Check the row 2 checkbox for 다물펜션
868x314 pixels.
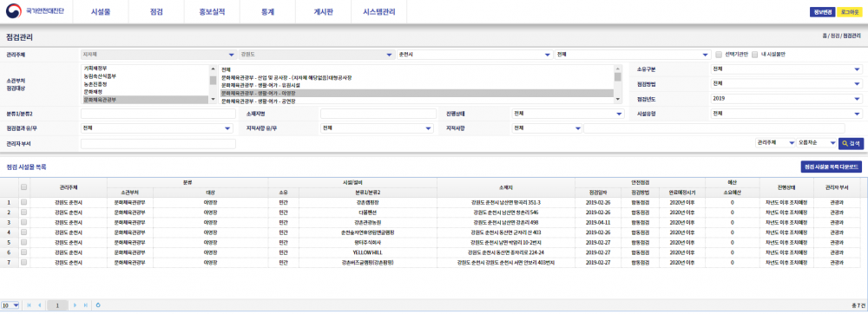(x=23, y=213)
